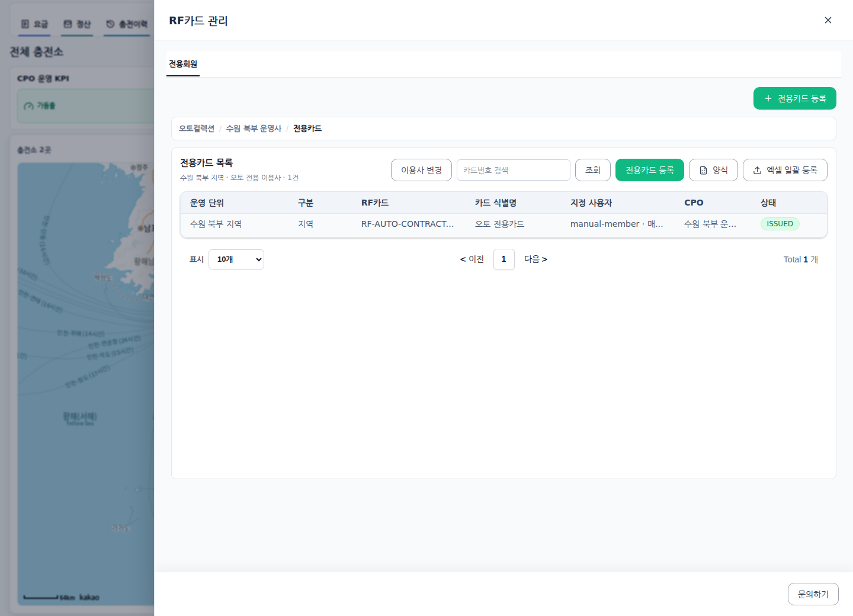Click the 오토 전용카드 cell
The image size is (853, 616).
(x=499, y=224)
